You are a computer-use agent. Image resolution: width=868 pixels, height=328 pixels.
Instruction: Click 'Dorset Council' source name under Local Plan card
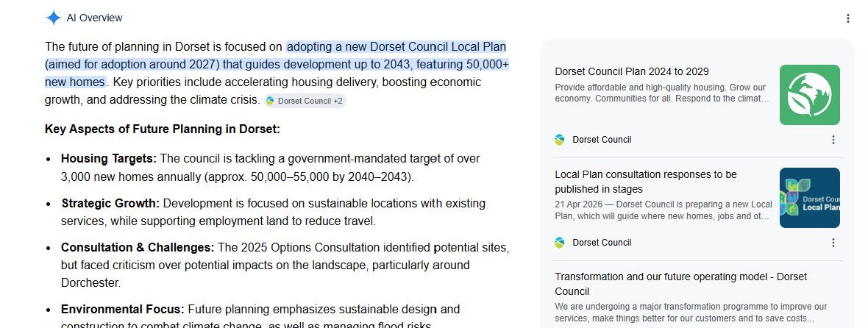[x=602, y=242]
